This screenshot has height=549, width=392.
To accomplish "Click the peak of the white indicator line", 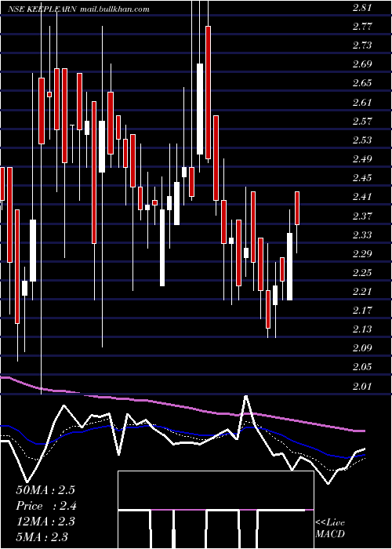I will [246, 396].
